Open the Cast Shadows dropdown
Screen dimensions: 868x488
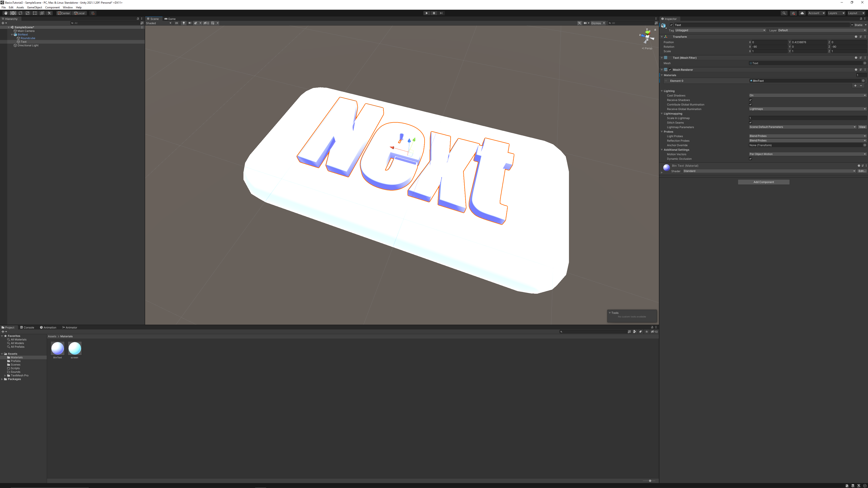click(x=808, y=95)
